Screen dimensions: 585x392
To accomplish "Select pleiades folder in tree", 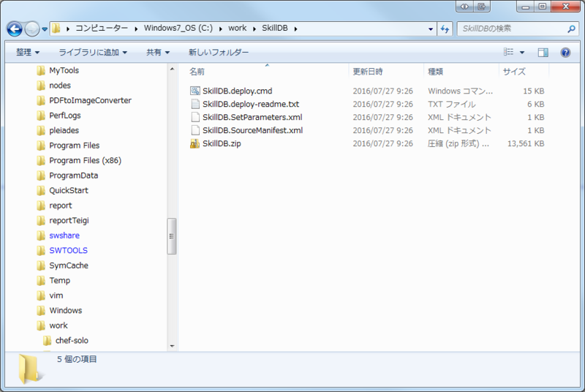I will tap(64, 130).
